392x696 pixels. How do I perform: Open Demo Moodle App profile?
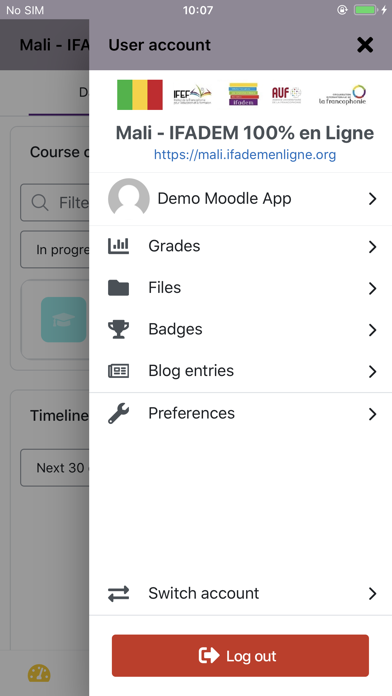[241, 198]
